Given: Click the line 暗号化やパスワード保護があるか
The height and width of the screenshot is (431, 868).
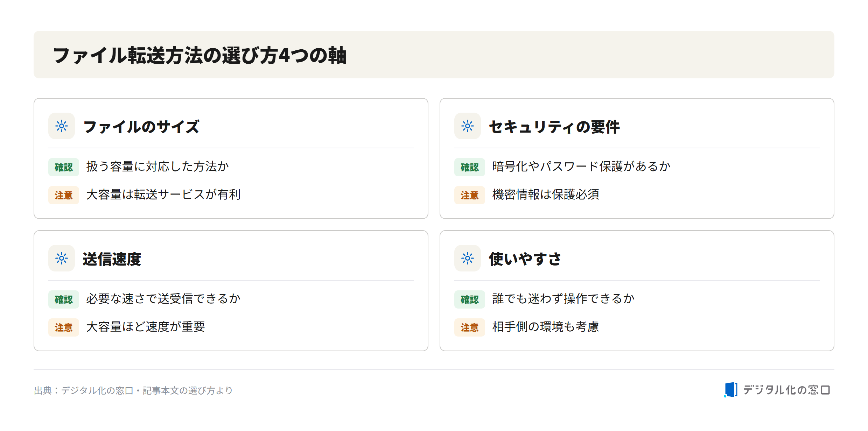Looking at the screenshot, I should click(x=581, y=167).
